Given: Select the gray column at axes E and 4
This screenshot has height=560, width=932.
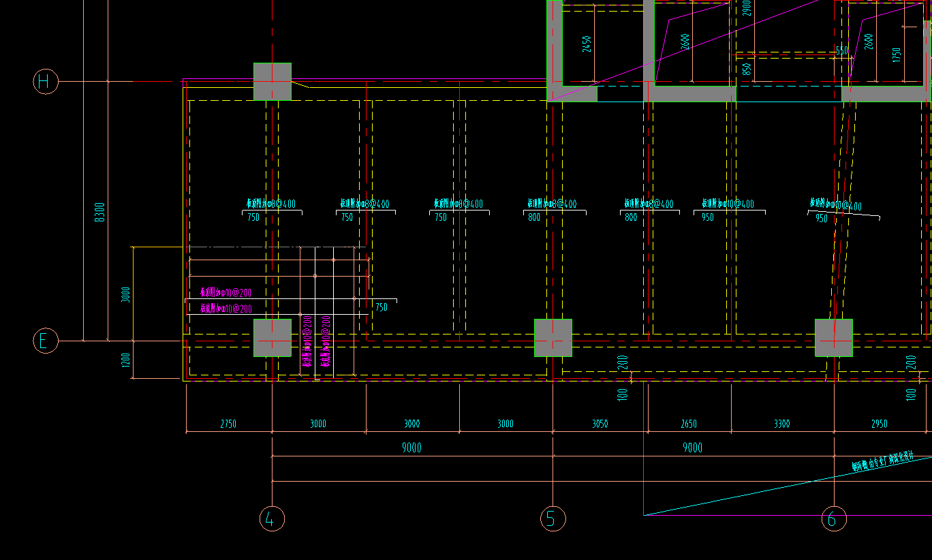Looking at the screenshot, I should [273, 338].
